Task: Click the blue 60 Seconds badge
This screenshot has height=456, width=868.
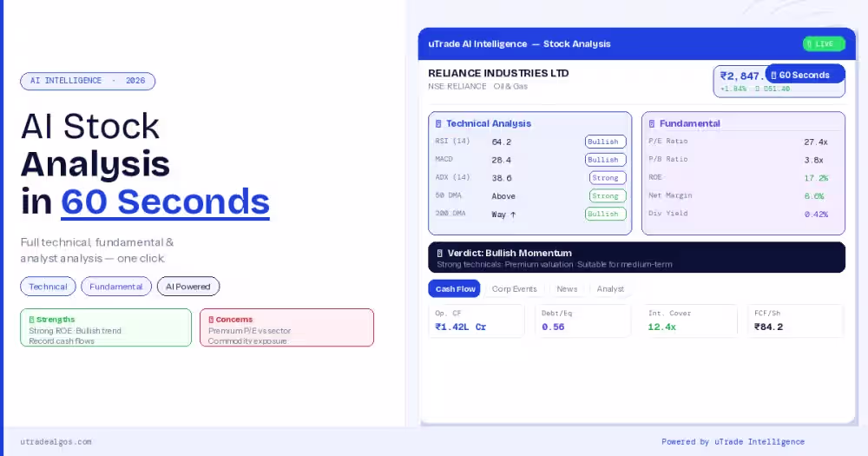Action: [x=805, y=75]
